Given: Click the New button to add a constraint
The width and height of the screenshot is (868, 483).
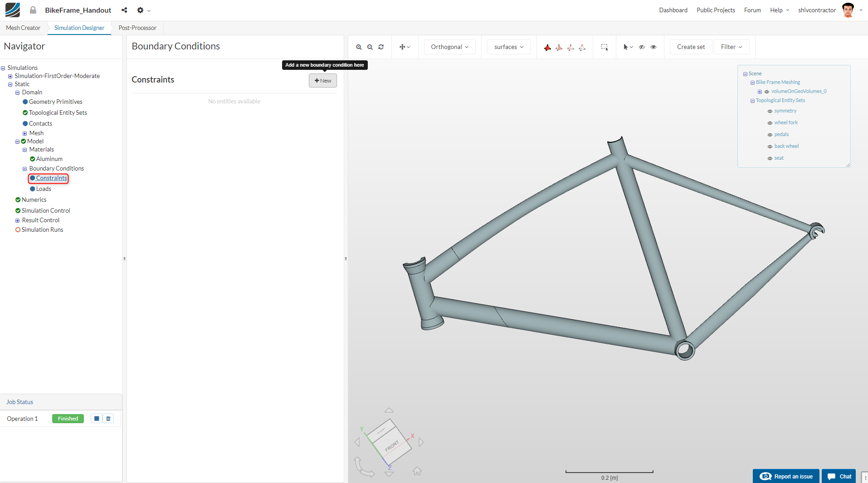Looking at the screenshot, I should tap(322, 80).
